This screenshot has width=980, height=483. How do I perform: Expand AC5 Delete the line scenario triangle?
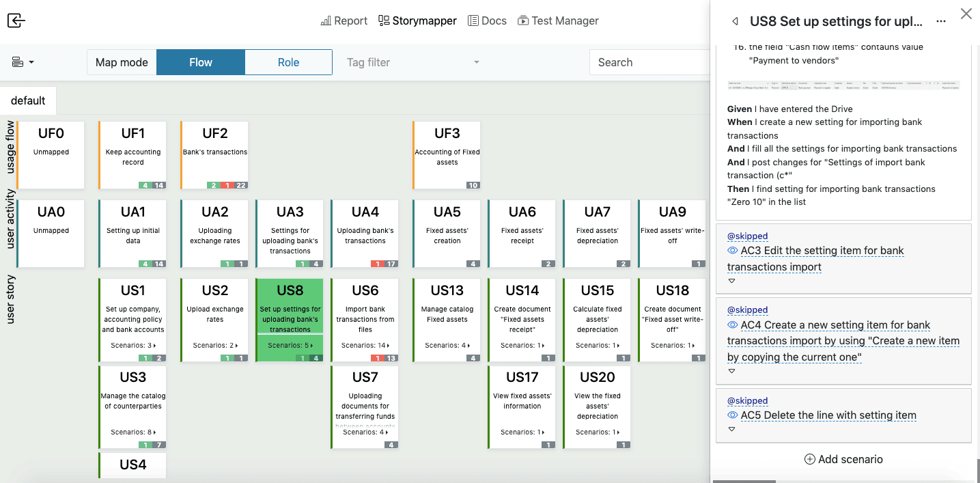click(731, 429)
